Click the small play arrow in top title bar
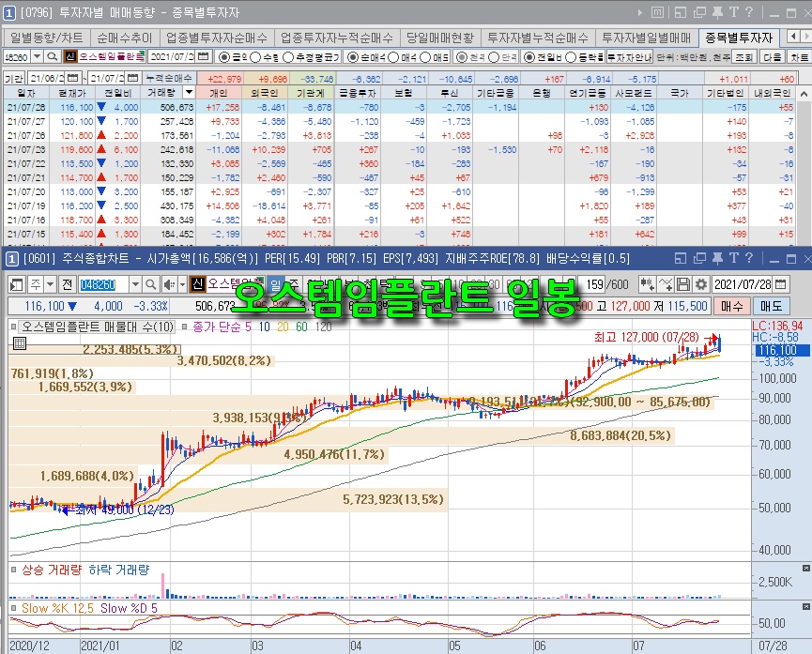 point(640,12)
